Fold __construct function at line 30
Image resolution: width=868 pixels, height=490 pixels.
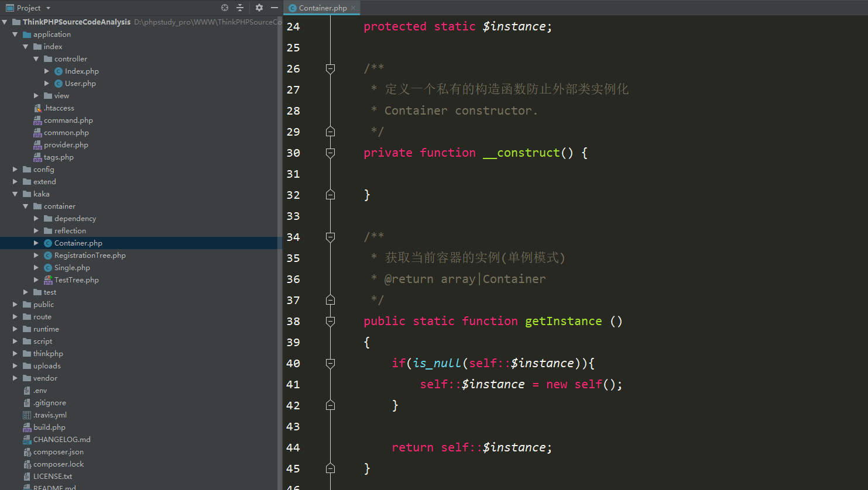click(x=330, y=153)
